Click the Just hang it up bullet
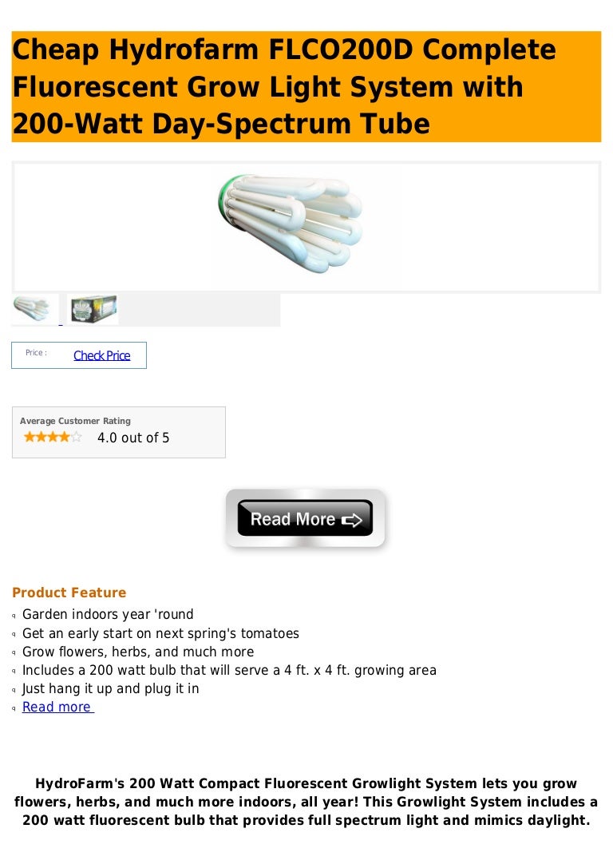 coord(110,688)
